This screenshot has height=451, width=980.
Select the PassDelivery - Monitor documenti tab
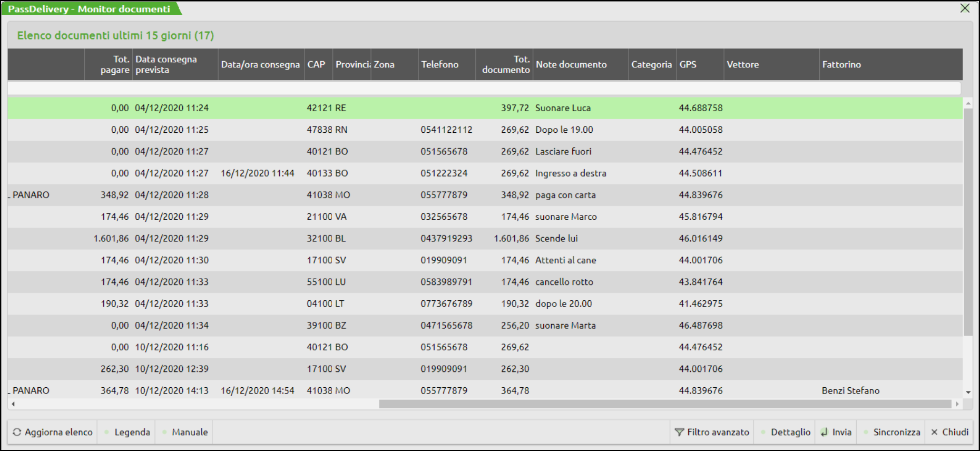point(89,9)
